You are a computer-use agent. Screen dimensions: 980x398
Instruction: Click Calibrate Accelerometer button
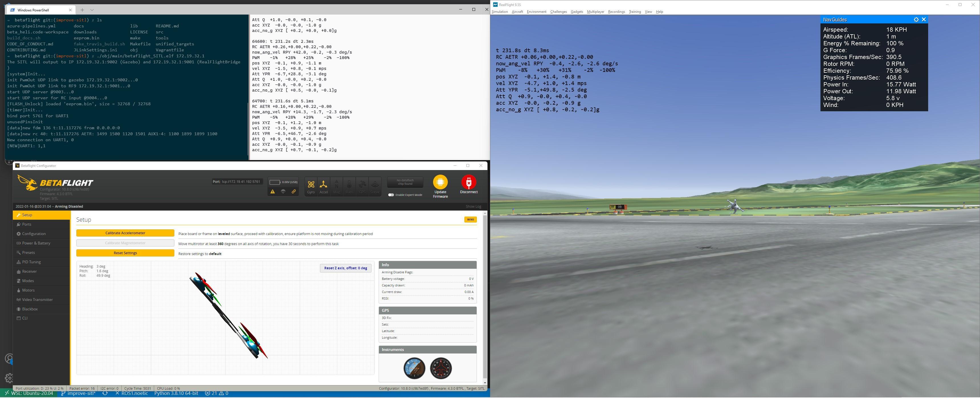125,233
